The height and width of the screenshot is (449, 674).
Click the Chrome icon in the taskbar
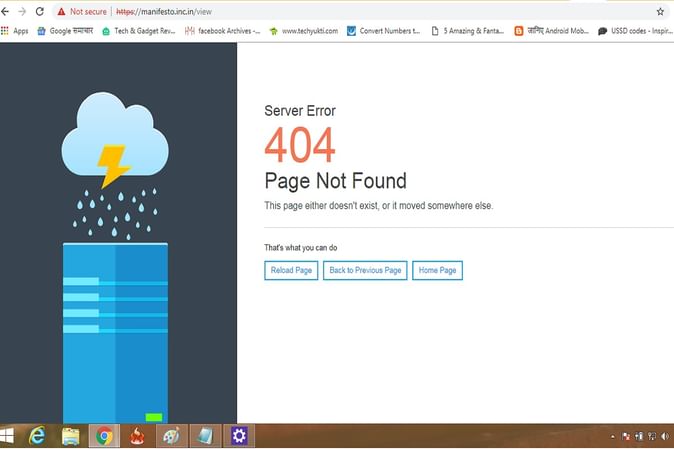(103, 436)
